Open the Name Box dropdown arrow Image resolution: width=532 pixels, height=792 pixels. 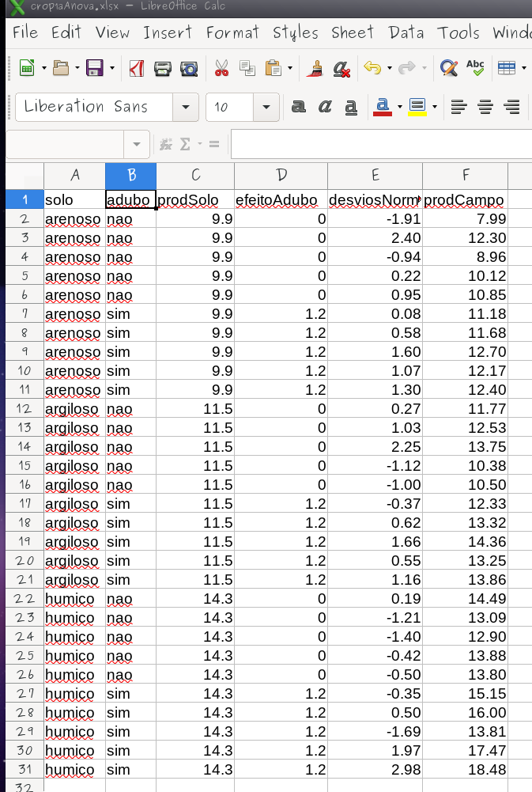pyautogui.click(x=137, y=144)
